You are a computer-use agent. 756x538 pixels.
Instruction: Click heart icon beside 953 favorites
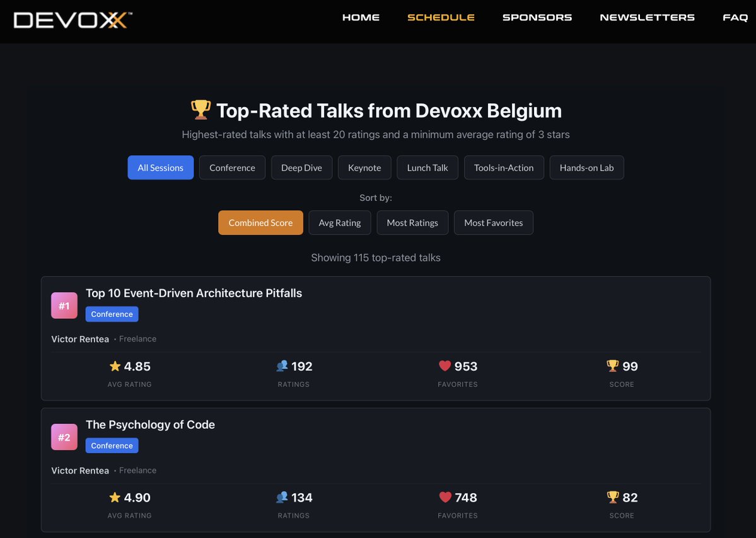(x=445, y=366)
